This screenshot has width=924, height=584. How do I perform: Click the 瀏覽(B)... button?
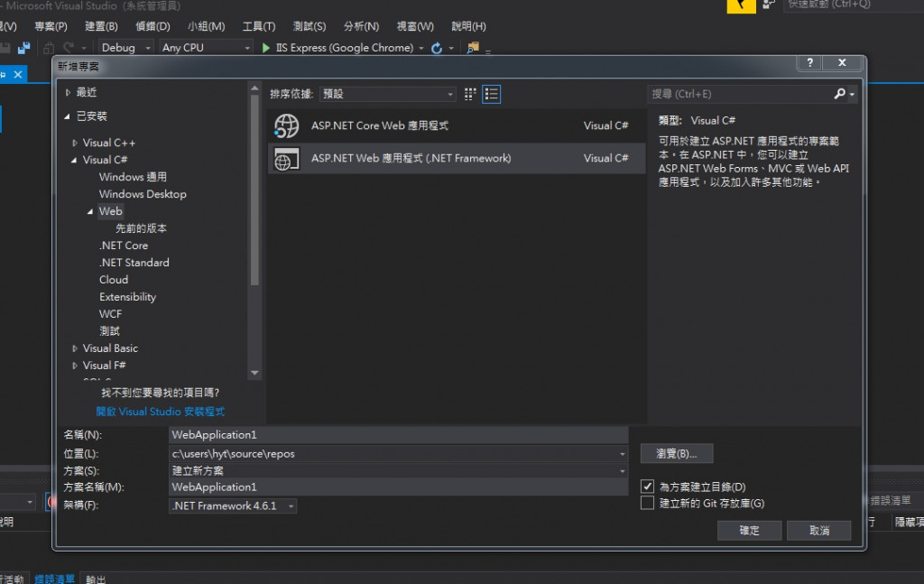677,454
